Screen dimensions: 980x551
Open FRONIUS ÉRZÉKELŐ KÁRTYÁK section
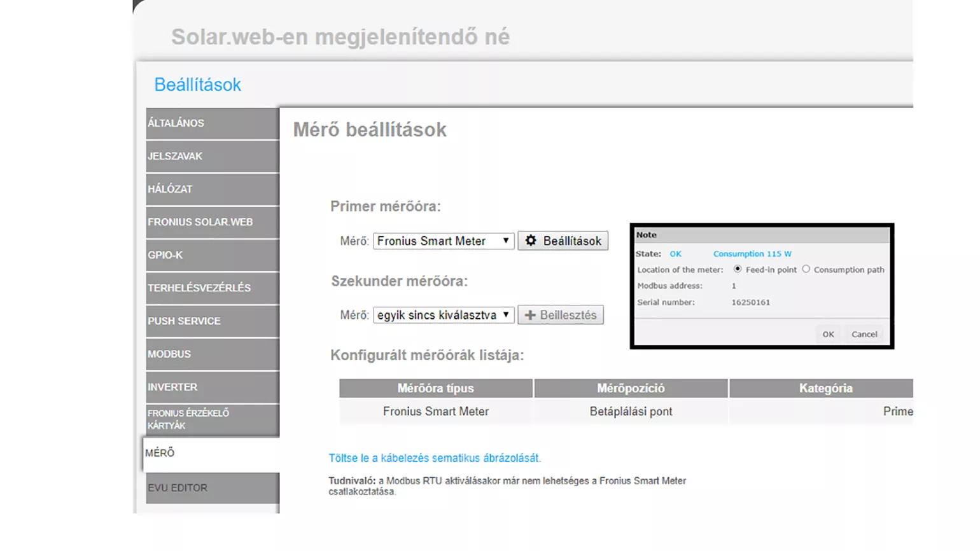click(x=212, y=420)
